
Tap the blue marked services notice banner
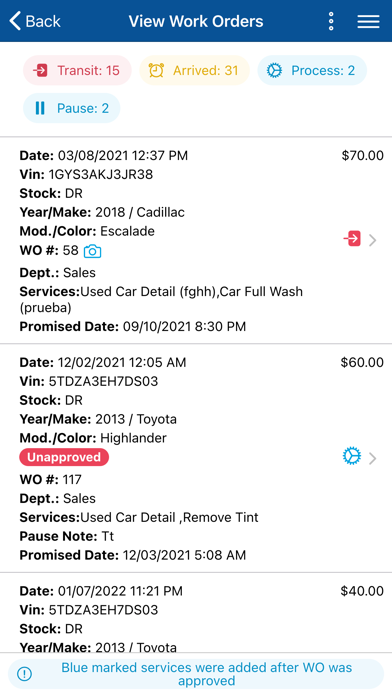coord(196,674)
